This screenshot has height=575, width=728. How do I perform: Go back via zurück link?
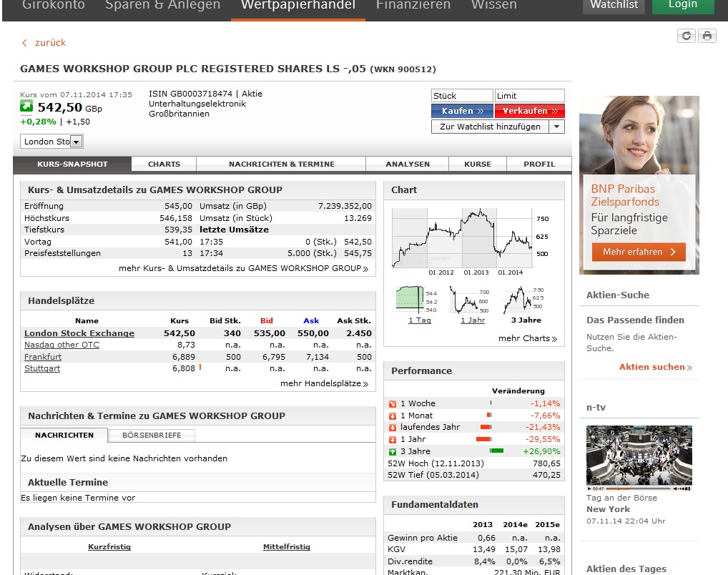50,43
